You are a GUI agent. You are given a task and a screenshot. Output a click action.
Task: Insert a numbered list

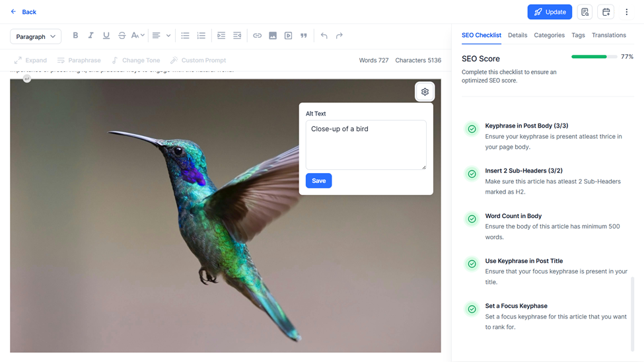click(201, 35)
